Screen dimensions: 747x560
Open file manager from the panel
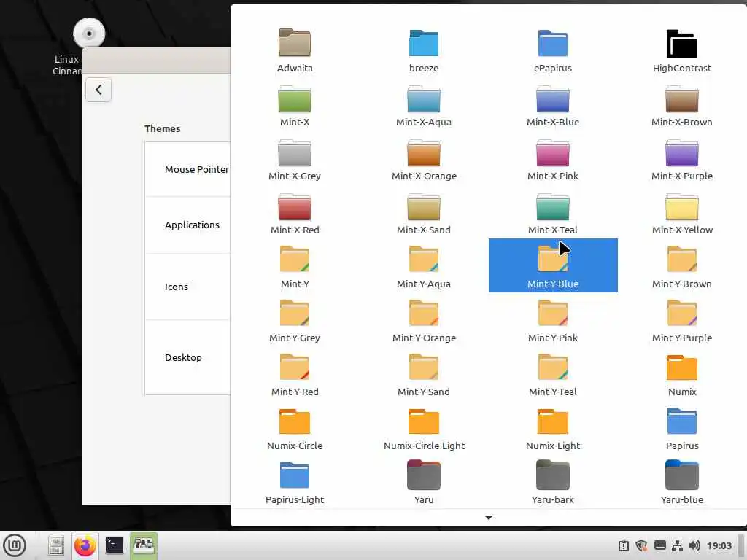tap(55, 545)
